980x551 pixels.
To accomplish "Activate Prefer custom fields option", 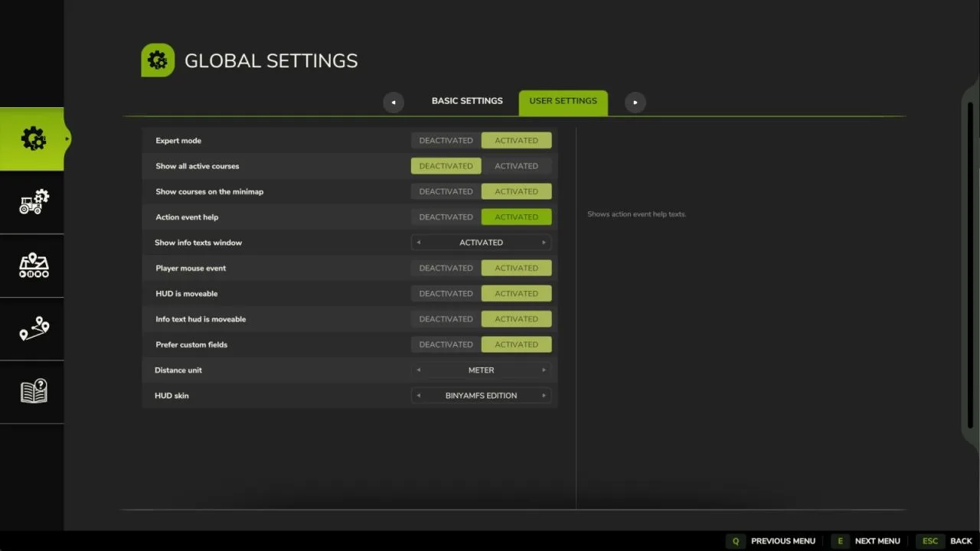I will click(x=517, y=344).
